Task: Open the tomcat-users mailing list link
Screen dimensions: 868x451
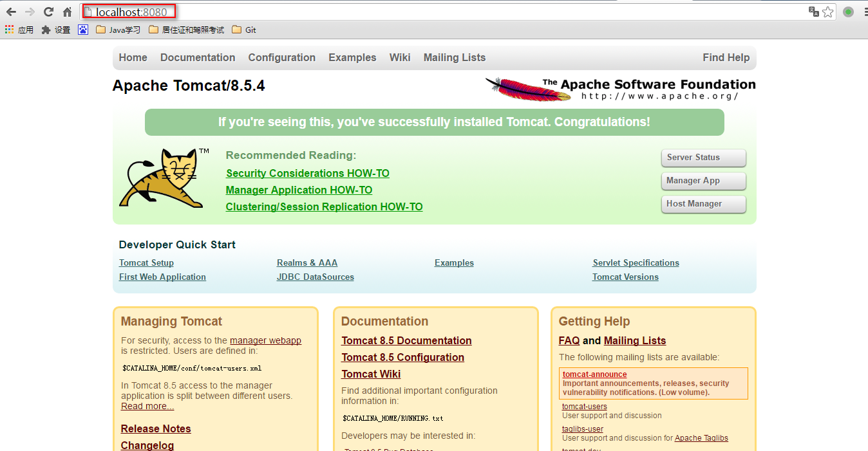Action: click(x=584, y=406)
